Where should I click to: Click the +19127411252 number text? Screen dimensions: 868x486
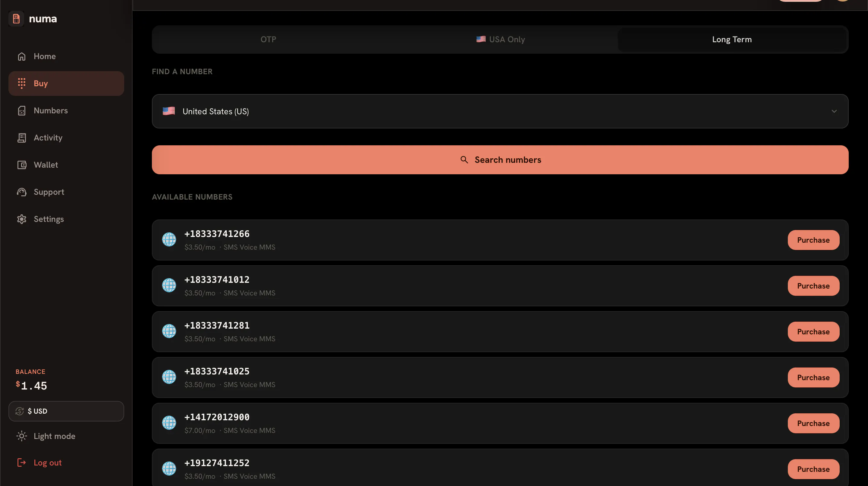(217, 463)
